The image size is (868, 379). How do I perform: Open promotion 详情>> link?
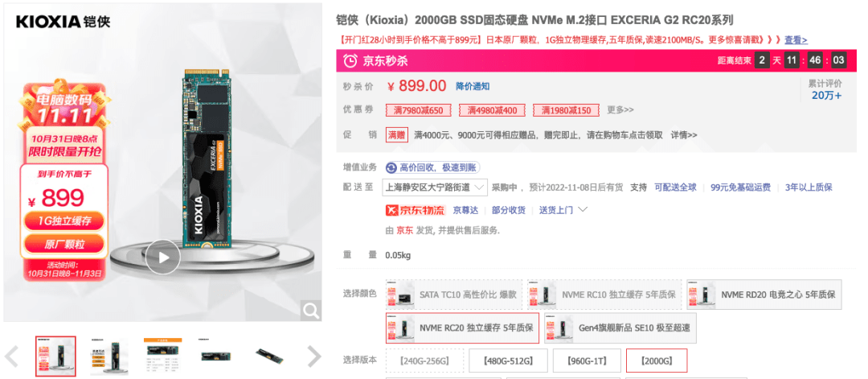point(684,134)
